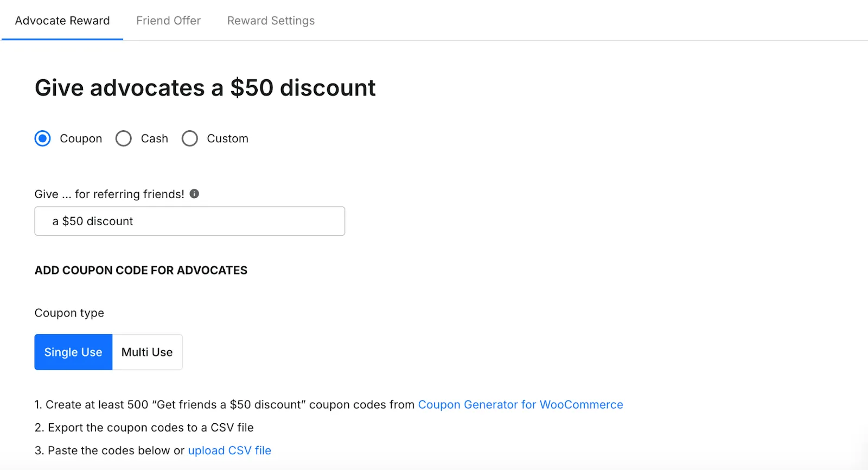Viewport: 868px width, 470px height.
Task: Select the Single Use coupon type
Action: [73, 352]
